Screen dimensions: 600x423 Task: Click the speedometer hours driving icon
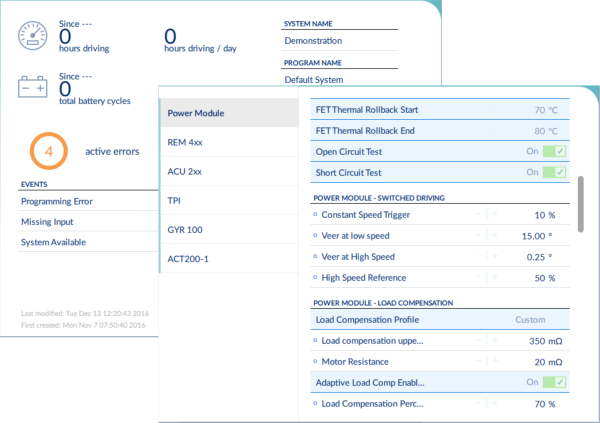click(33, 36)
